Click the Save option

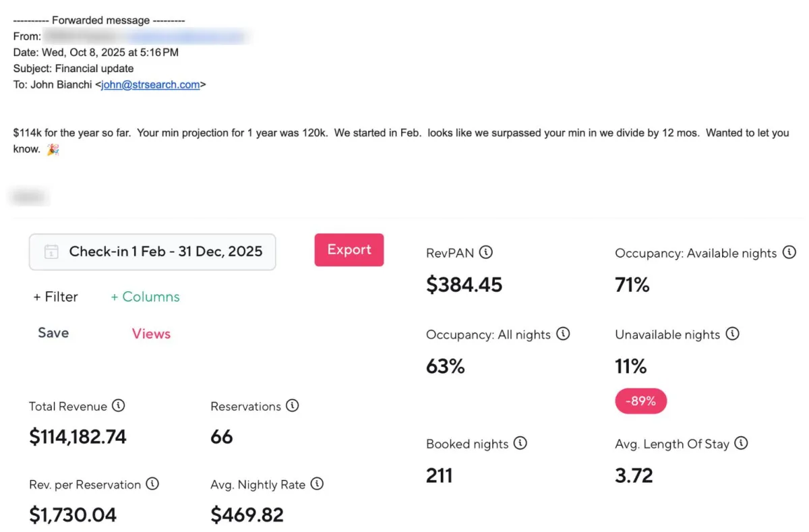pyautogui.click(x=53, y=333)
